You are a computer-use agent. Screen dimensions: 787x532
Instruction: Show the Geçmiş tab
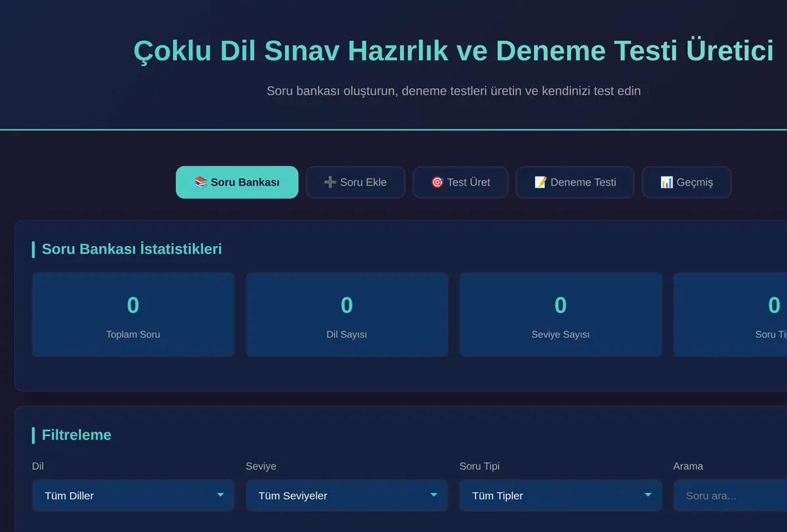[x=687, y=182]
